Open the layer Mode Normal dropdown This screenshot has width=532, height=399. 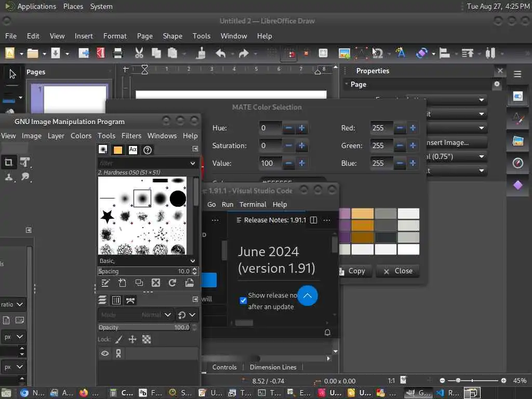136,315
